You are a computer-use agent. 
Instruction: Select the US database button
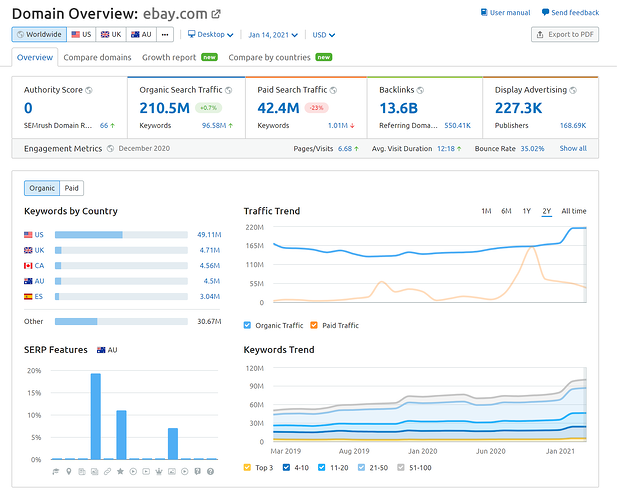tap(82, 35)
